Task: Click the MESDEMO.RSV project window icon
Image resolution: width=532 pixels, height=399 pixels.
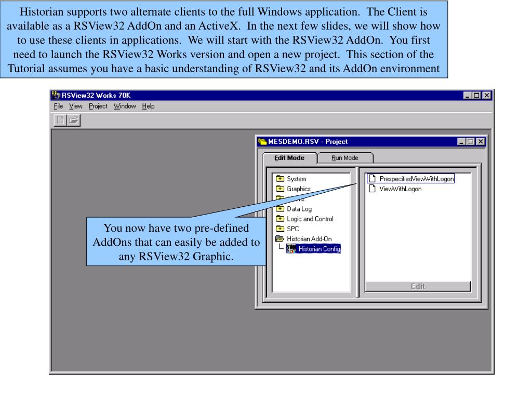Action: click(x=262, y=141)
